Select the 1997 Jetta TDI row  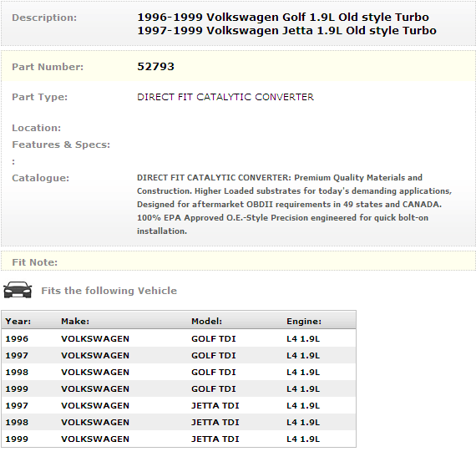[x=179, y=405]
